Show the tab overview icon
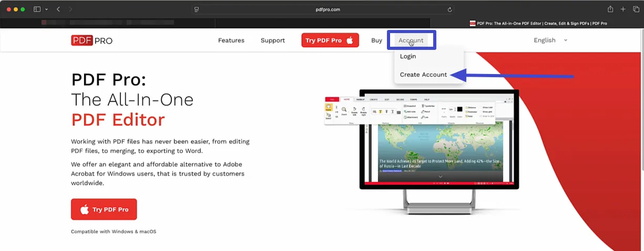The width and height of the screenshot is (644, 251). click(x=636, y=9)
